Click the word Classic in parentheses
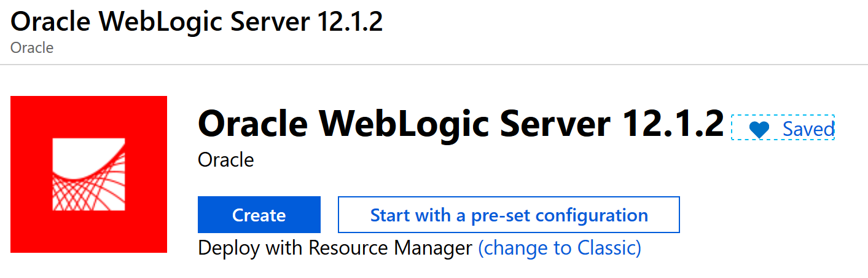 point(606,248)
